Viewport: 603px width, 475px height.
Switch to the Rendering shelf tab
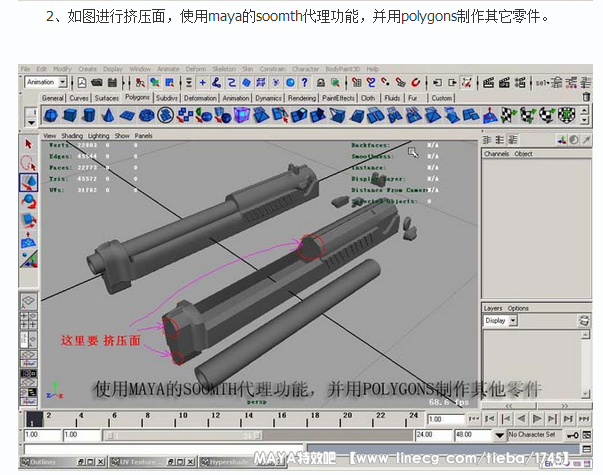(x=302, y=98)
